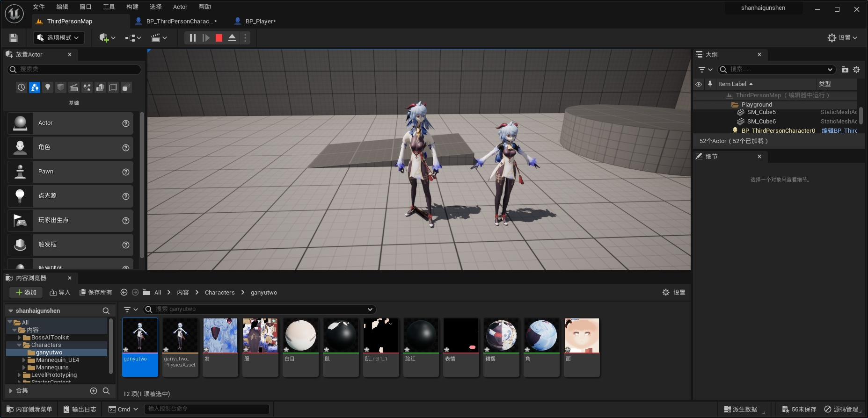Screen dimensions: 868x418
Task: Save the current level with the floppy icon
Action: (14, 38)
